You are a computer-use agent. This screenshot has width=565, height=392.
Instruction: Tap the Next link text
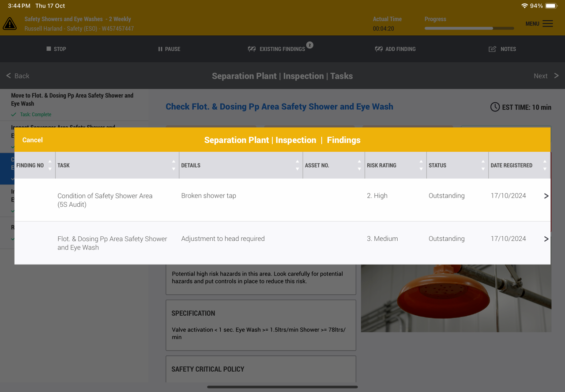(x=540, y=76)
